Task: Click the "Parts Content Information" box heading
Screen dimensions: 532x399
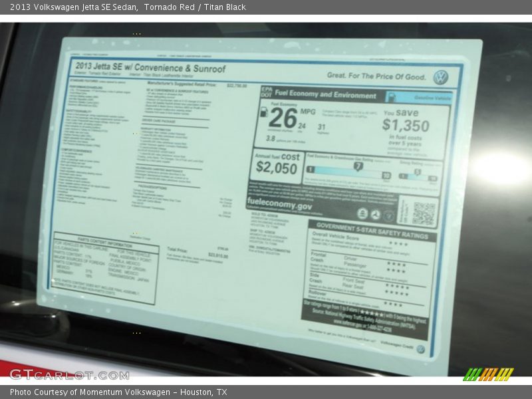Action: coord(104,242)
